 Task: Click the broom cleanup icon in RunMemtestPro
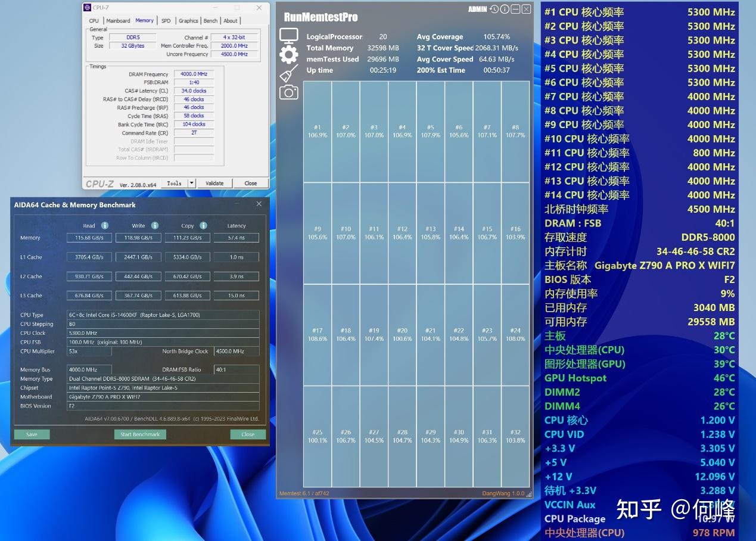coord(289,73)
